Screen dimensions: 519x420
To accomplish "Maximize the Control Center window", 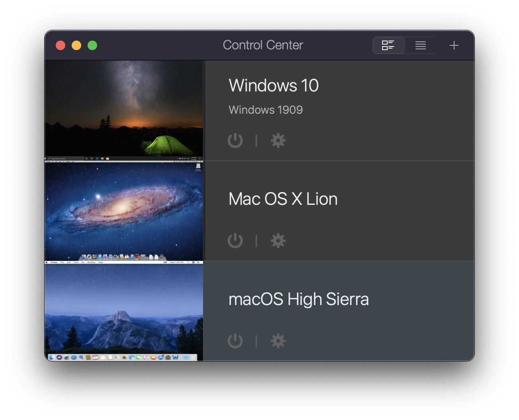I will pyautogui.click(x=92, y=45).
